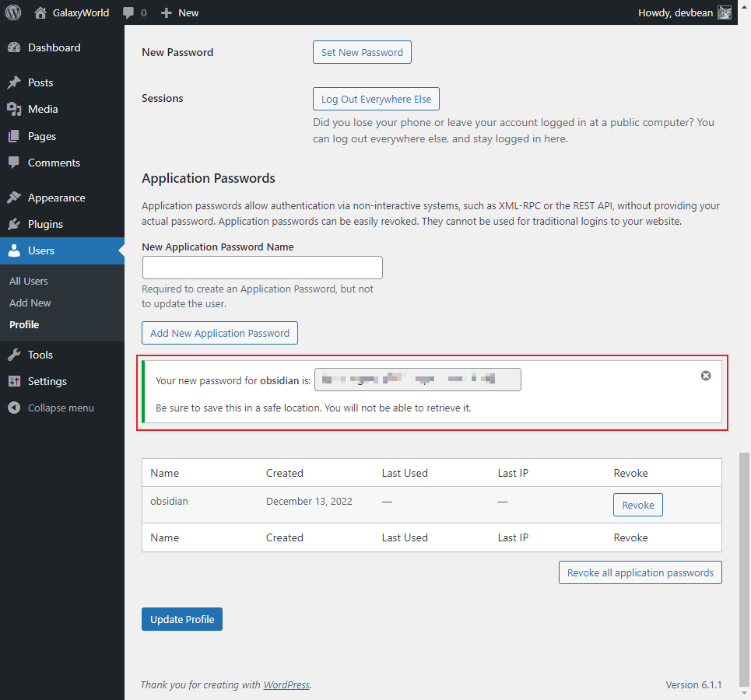
Task: Click the Tools wrench icon
Action: tap(14, 355)
